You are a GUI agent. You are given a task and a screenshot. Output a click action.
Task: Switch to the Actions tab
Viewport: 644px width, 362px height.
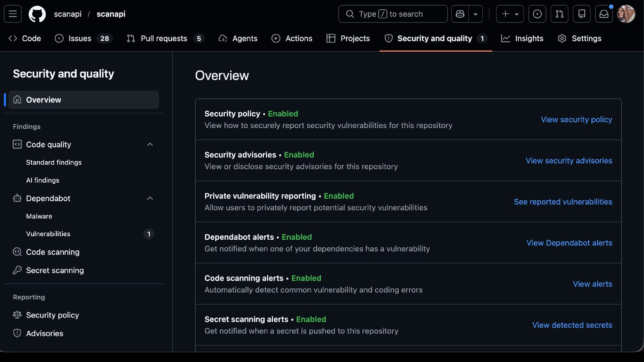pyautogui.click(x=292, y=39)
